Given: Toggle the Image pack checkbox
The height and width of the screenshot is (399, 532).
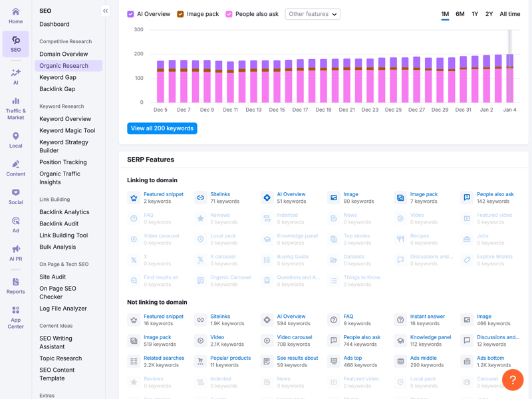Looking at the screenshot, I should coord(180,14).
